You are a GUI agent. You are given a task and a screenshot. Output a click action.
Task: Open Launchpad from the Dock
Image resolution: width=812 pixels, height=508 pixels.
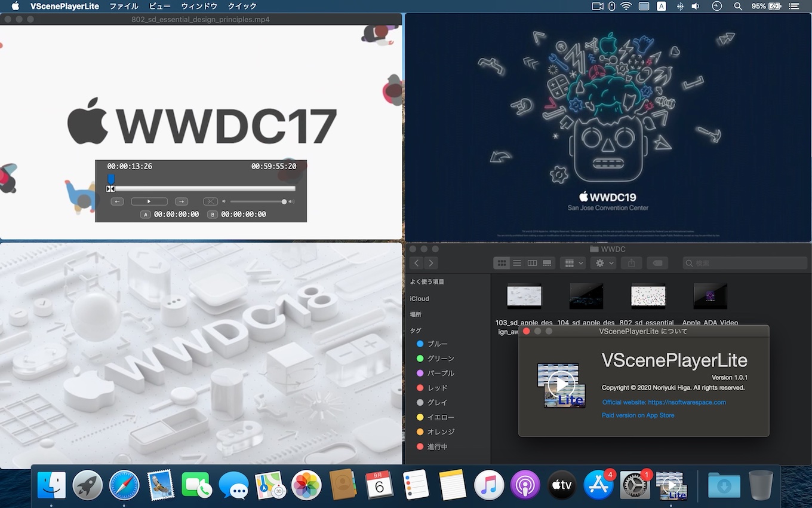(88, 485)
